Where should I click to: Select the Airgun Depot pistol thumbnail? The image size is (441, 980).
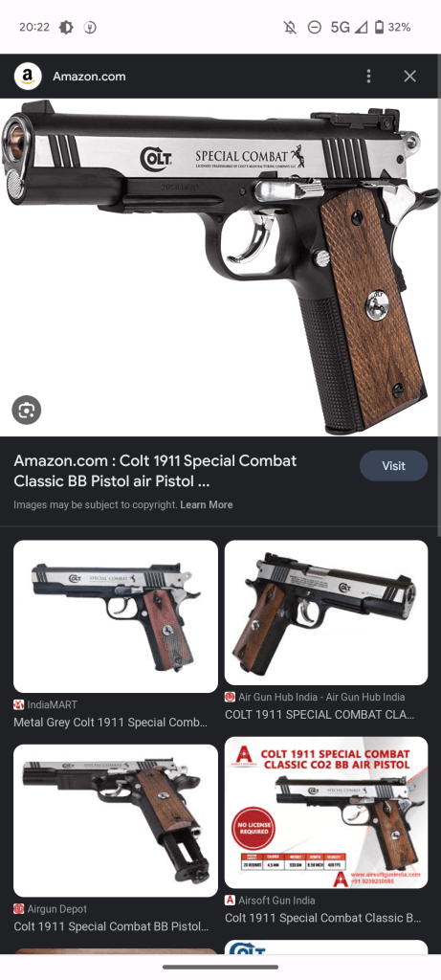click(116, 820)
